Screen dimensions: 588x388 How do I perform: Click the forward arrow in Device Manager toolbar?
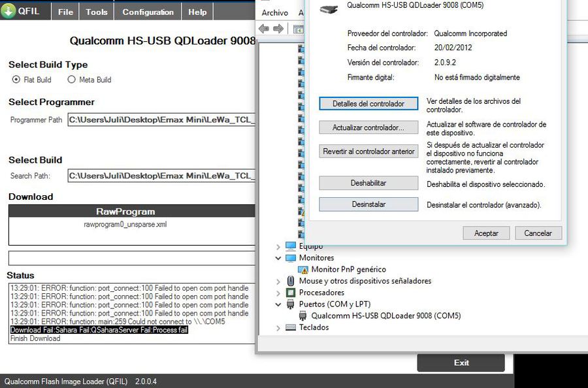pos(278,29)
